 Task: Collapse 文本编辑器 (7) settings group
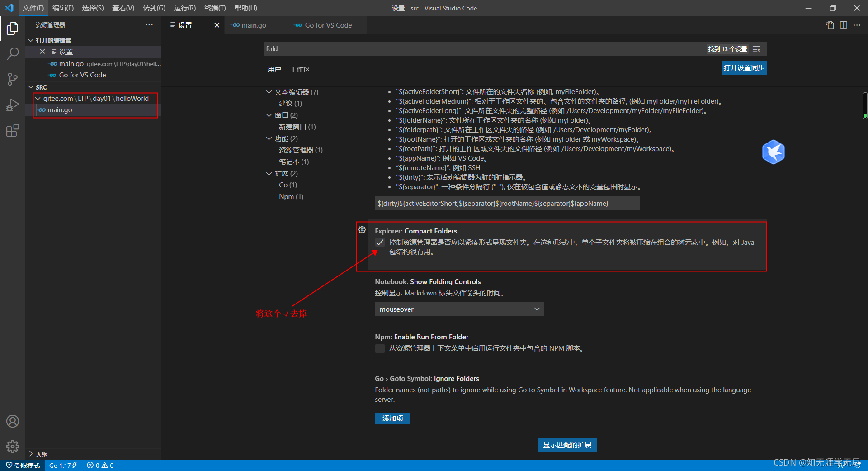click(269, 92)
